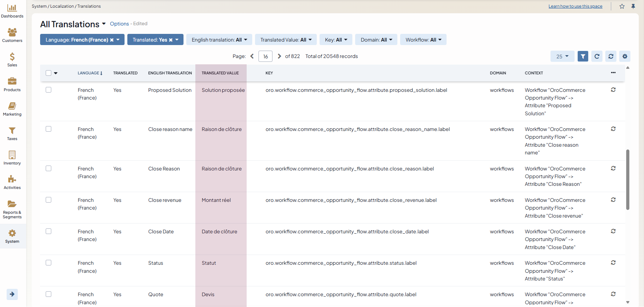644x307 pixels.
Task: Go to the next page arrow
Action: pyautogui.click(x=279, y=56)
